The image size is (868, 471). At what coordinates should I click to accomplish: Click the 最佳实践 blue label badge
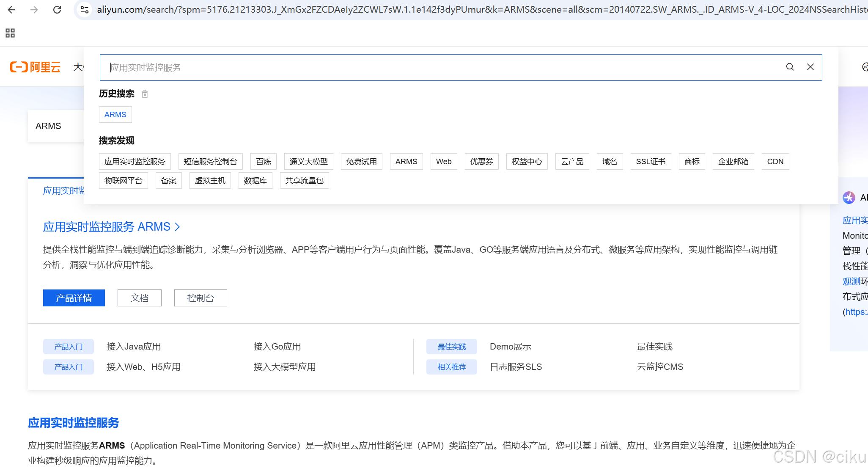pos(452,347)
